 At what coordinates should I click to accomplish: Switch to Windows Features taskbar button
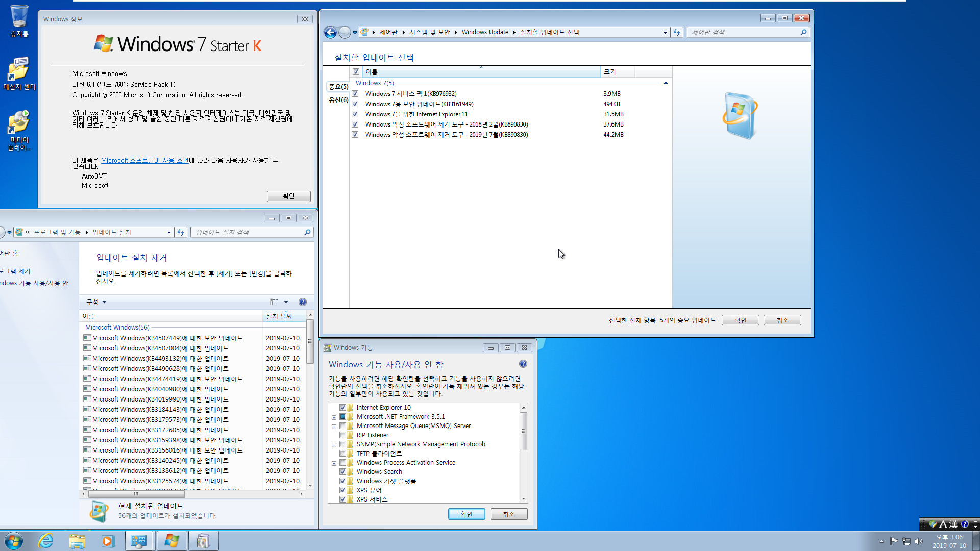pos(203,541)
